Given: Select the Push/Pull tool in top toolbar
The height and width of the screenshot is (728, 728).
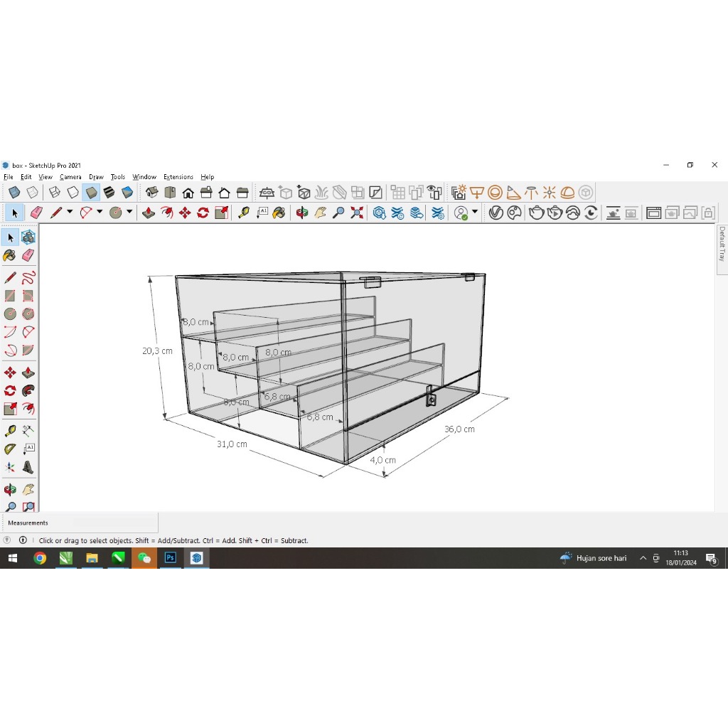Looking at the screenshot, I should click(149, 213).
